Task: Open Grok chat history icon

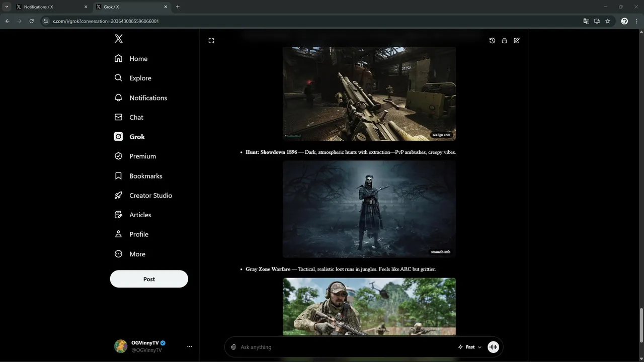Action: [x=492, y=41]
